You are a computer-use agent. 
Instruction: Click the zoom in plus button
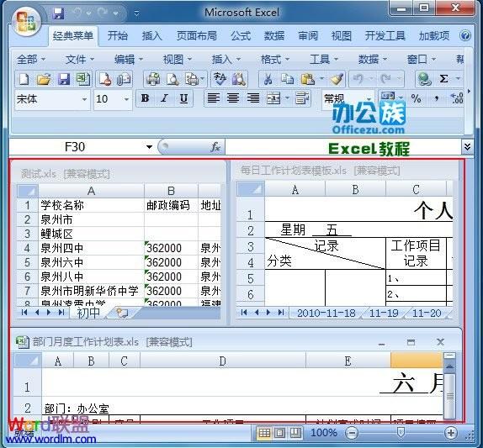point(451,433)
